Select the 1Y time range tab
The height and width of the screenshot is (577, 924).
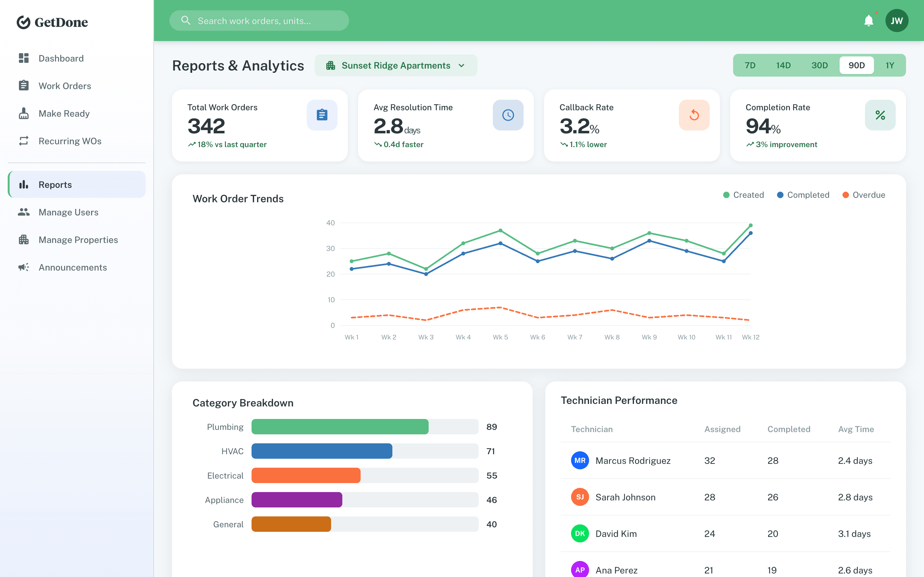(x=890, y=65)
